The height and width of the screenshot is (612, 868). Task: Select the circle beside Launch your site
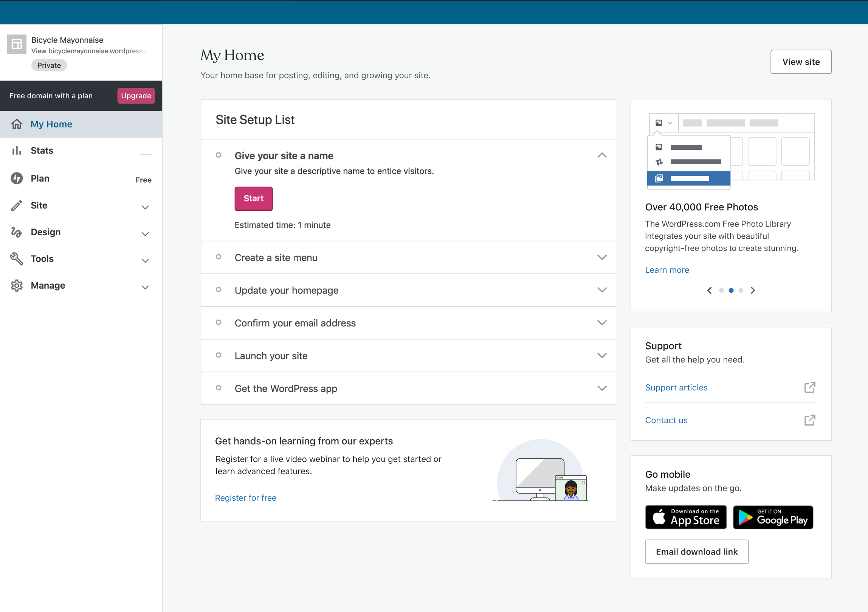[x=219, y=355]
